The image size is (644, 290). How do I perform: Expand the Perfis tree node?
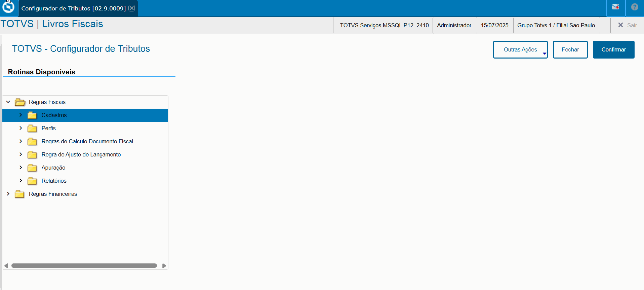(21, 128)
